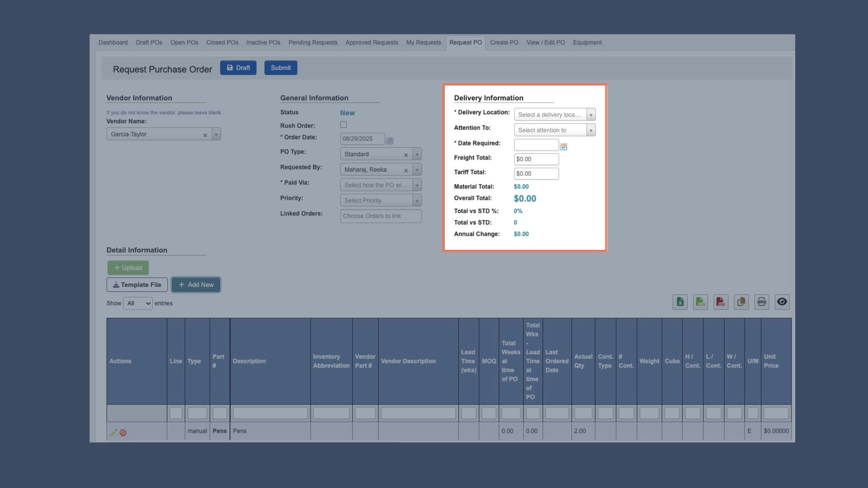Toggle column visibility eye icon

(x=782, y=302)
